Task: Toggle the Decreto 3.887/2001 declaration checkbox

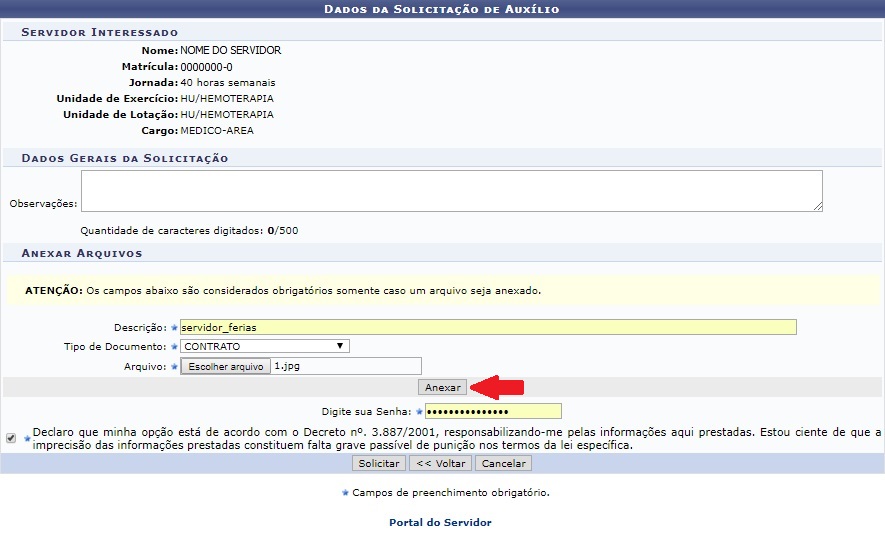Action: coord(10,438)
